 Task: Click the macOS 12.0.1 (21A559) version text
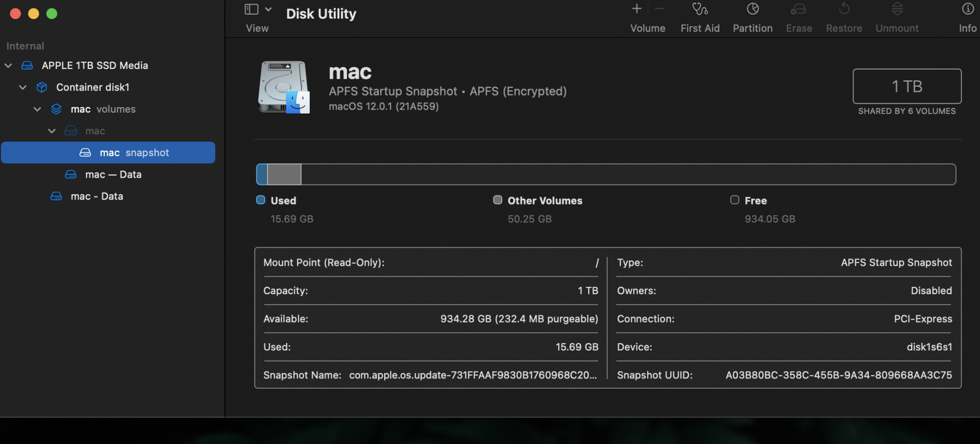point(384,106)
